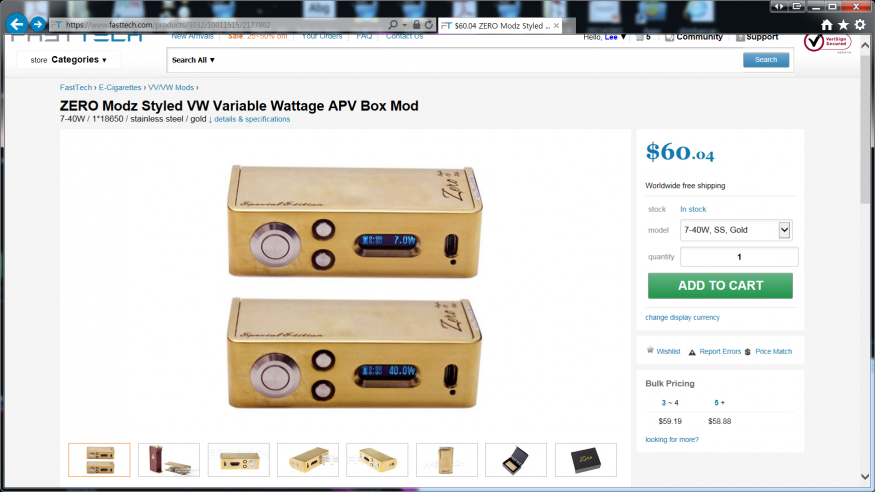Click the browser forward arrow button
Viewport: 875px width, 492px height.
point(38,24)
